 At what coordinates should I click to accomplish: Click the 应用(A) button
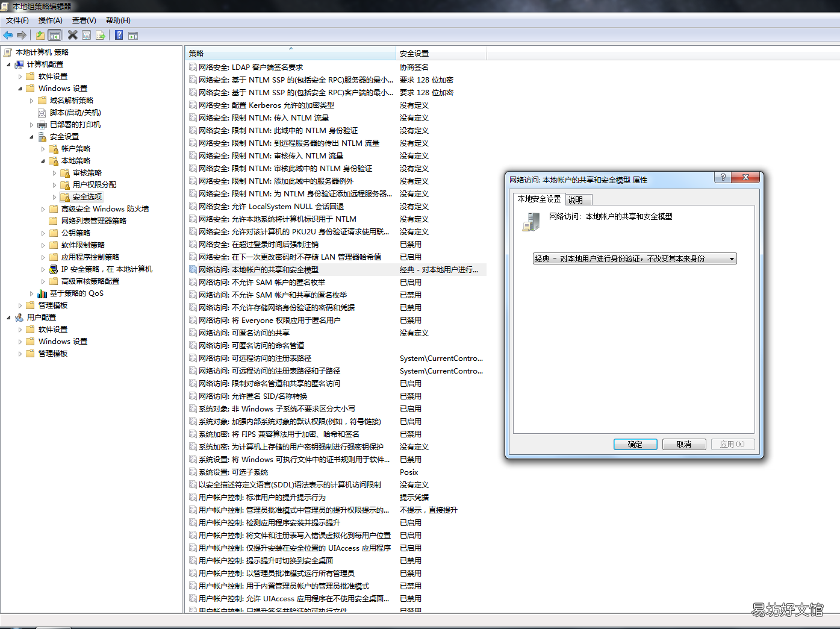(x=733, y=444)
